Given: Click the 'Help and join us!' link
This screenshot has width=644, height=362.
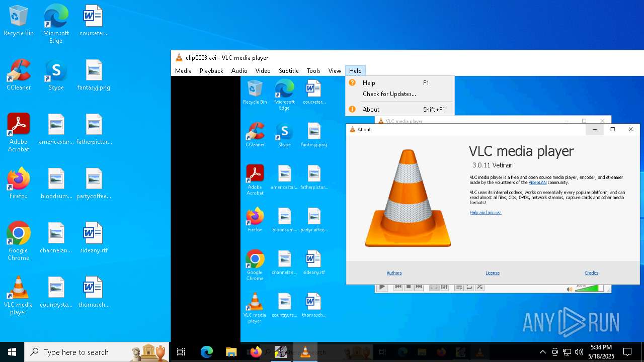Looking at the screenshot, I should coord(486,213).
